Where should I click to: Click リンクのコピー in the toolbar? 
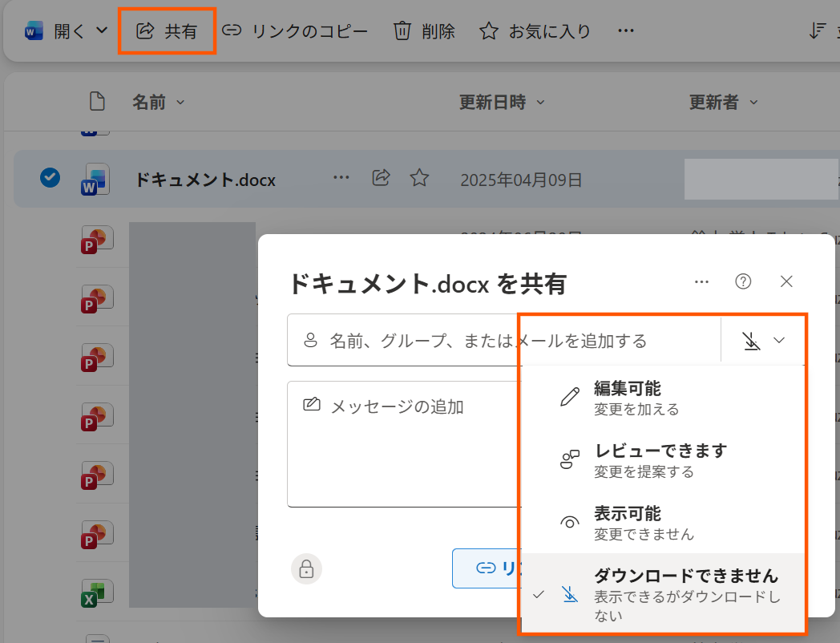(x=295, y=31)
